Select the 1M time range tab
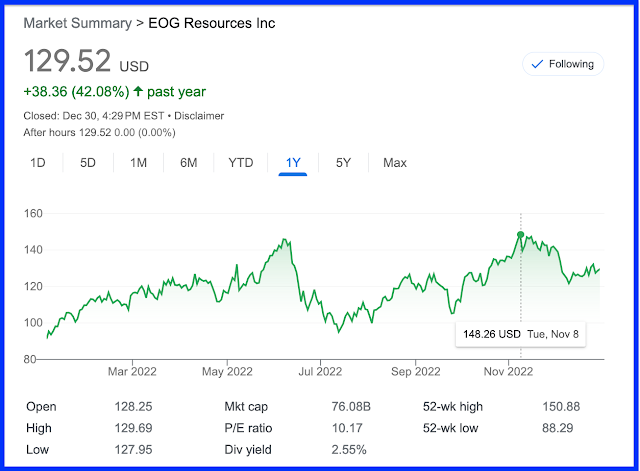Viewport: 640px width, 471px height. click(x=138, y=163)
